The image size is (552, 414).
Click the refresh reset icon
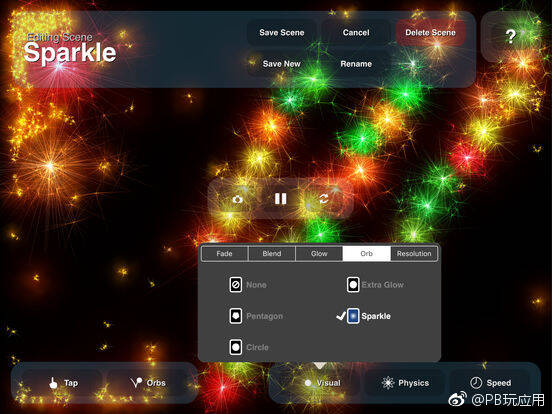pyautogui.click(x=324, y=199)
